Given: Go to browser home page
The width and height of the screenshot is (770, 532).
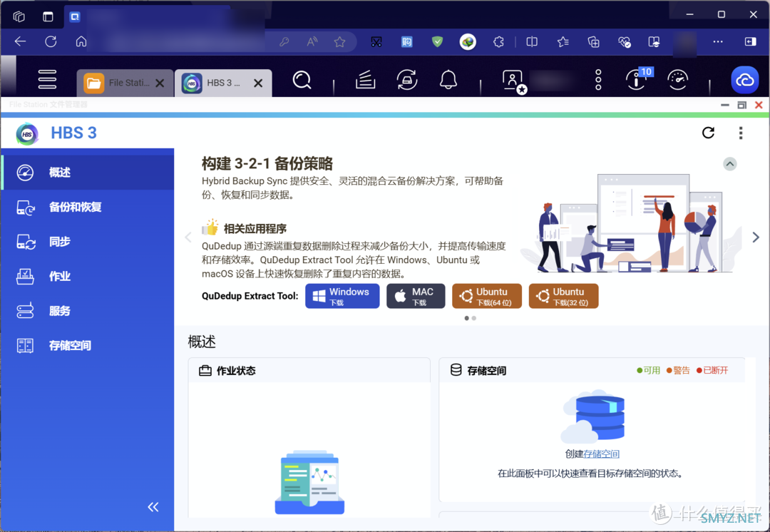Looking at the screenshot, I should (81, 42).
